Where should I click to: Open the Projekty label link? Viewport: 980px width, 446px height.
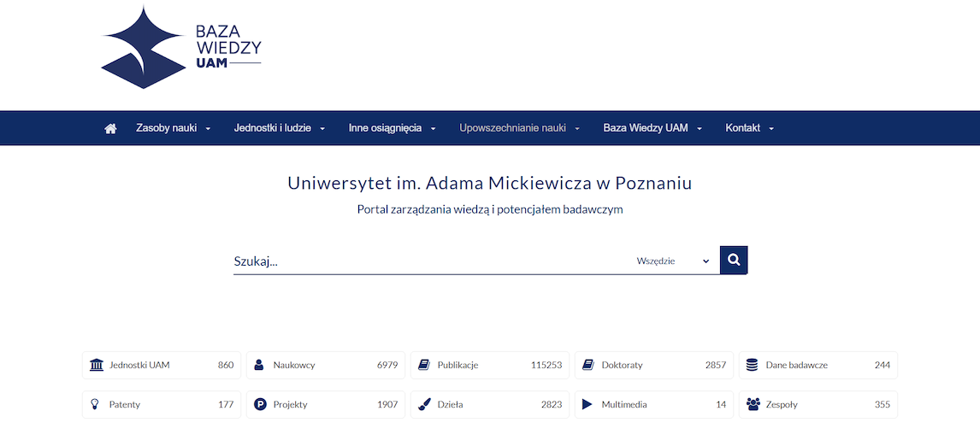click(x=290, y=405)
